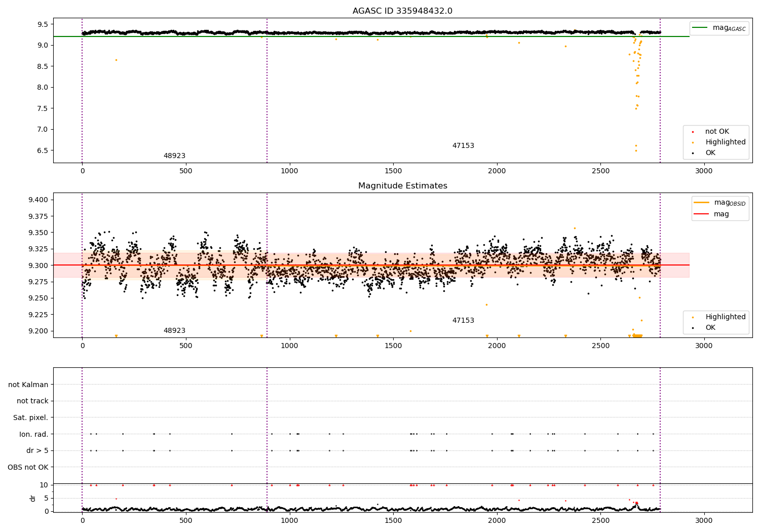Click the 7.0 tick on the top plot
The width and height of the screenshot is (760, 532).
point(42,130)
